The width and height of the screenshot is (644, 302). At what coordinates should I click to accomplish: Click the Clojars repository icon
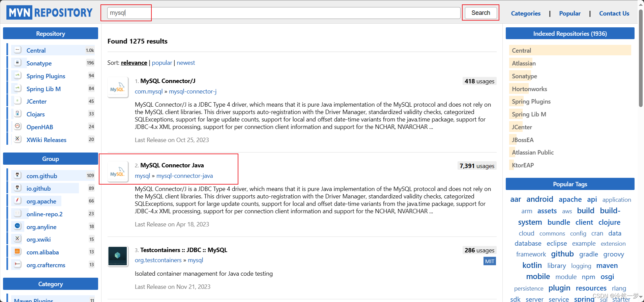click(x=18, y=113)
